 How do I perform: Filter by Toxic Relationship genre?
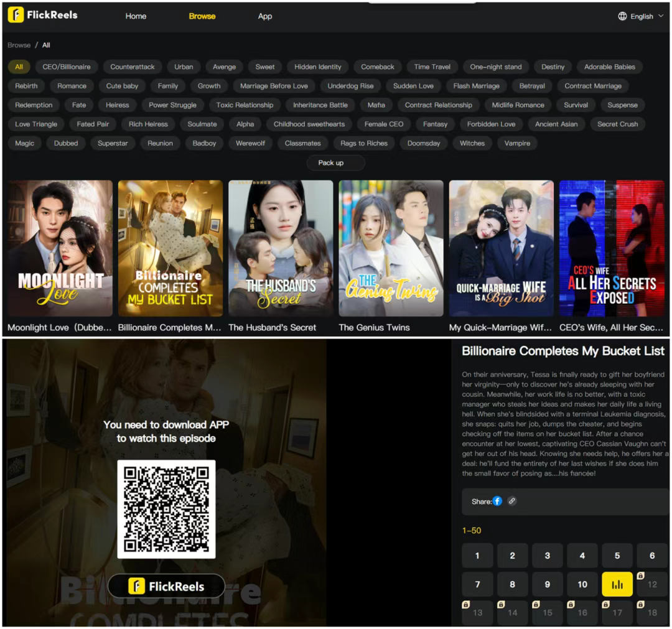pos(245,105)
